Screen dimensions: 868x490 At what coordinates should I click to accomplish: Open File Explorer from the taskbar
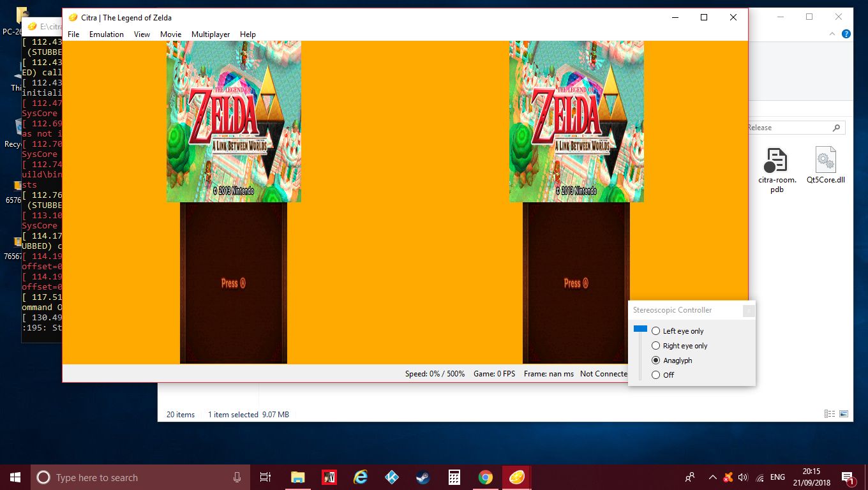297,477
